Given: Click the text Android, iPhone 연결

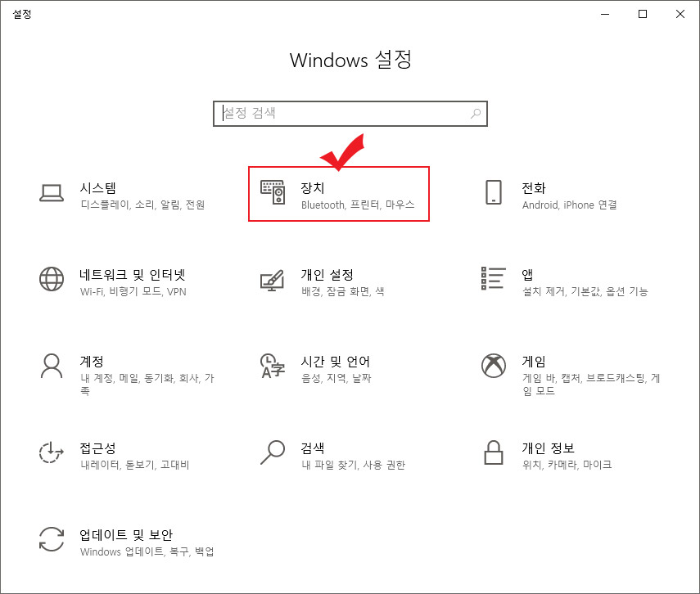Looking at the screenshot, I should (x=570, y=205).
